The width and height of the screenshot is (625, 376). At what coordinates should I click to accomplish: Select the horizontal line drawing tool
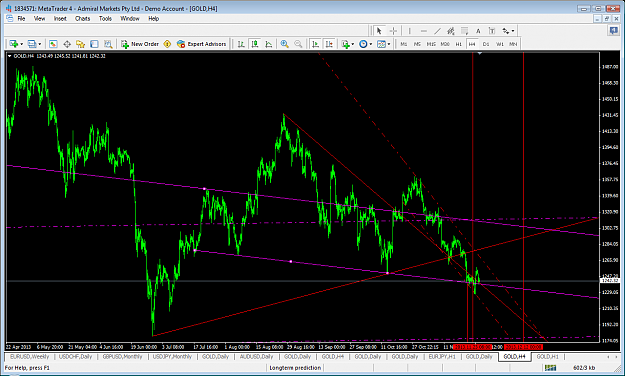click(x=423, y=31)
